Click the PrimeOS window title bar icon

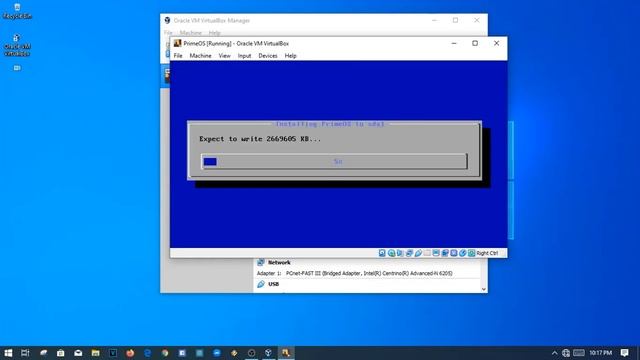click(177, 43)
